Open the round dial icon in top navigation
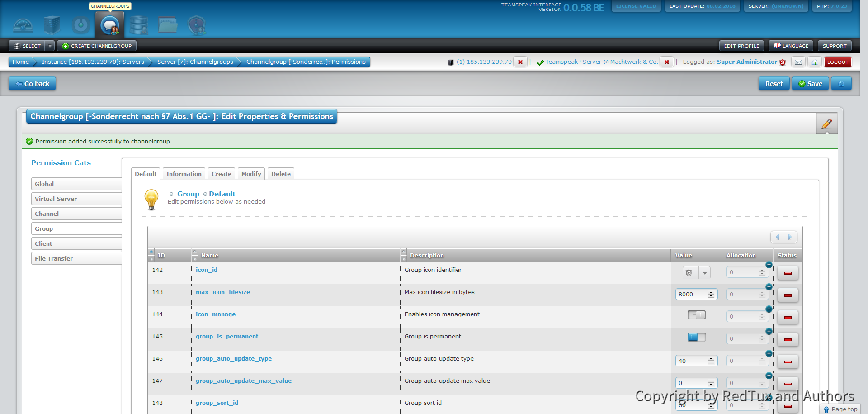This screenshot has height=414, width=868. [81, 25]
